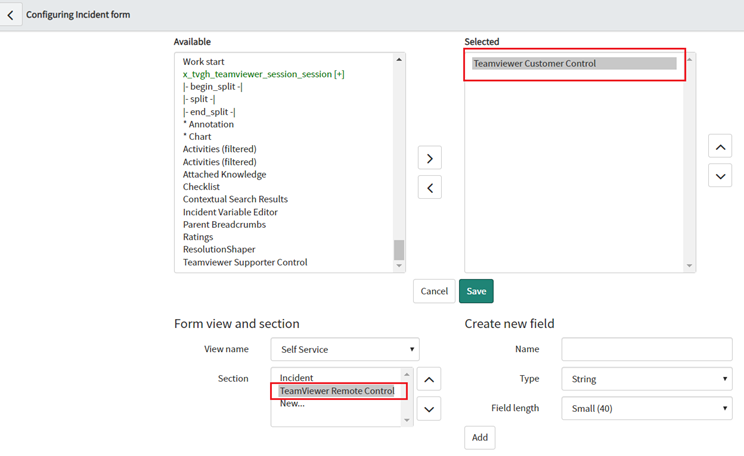Viewport: 744px width, 456px height.
Task: Move selected field up in Selected list
Action: tap(720, 147)
